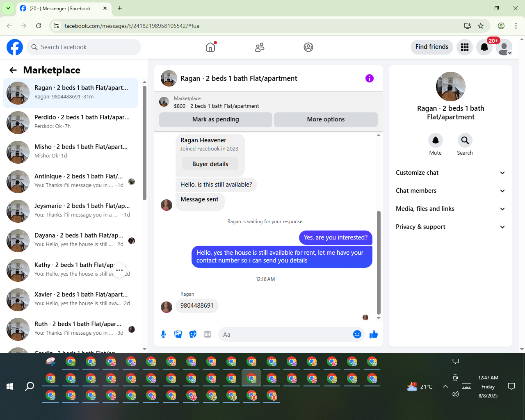Open the tab search dropdown arrow

[8, 8]
